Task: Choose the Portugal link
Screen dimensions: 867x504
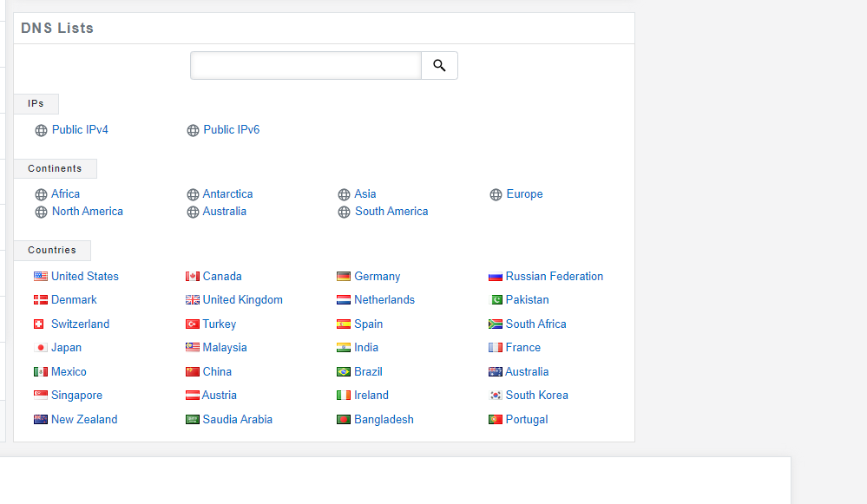Action: (x=527, y=420)
